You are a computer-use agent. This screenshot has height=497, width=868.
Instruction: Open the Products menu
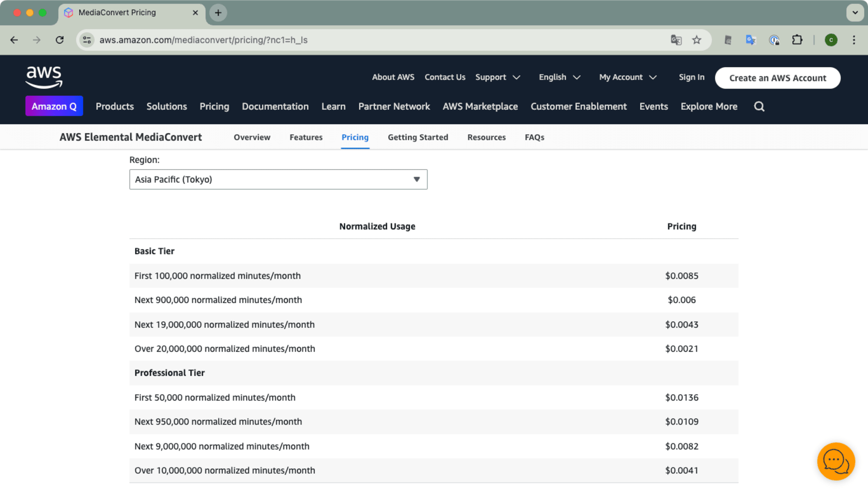pos(115,107)
